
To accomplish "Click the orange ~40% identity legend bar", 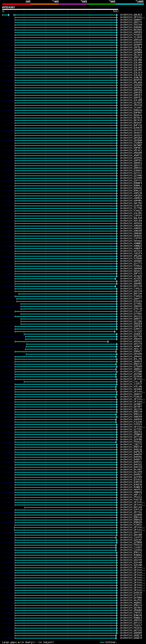I will [x=45, y=4].
